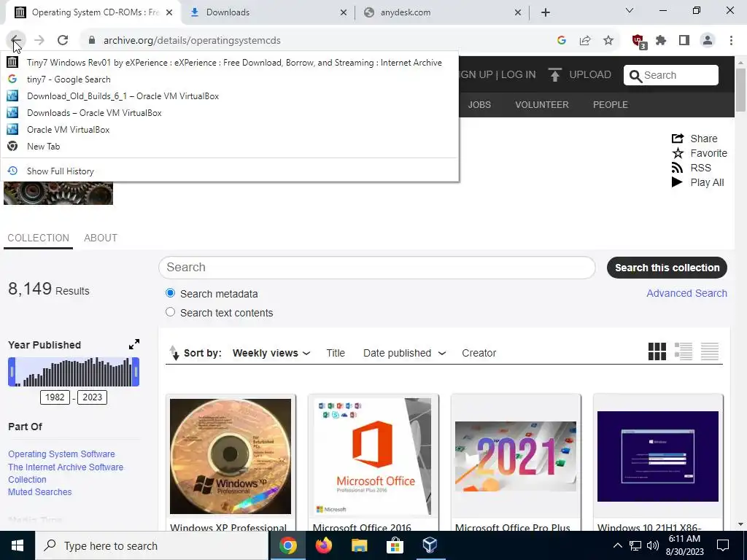
Task: Open The Internet Archive Software Collection link
Action: [66, 472]
